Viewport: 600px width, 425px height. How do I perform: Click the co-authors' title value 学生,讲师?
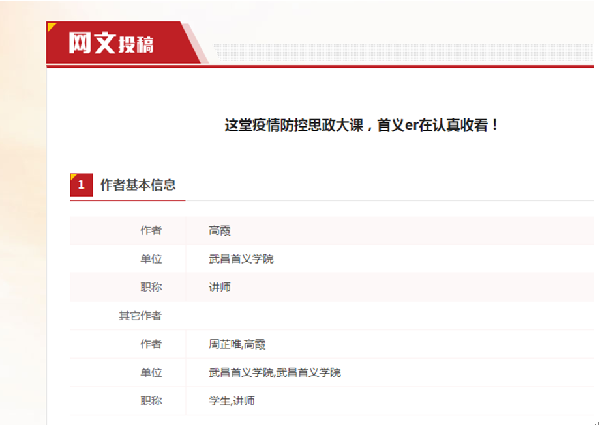click(x=232, y=401)
